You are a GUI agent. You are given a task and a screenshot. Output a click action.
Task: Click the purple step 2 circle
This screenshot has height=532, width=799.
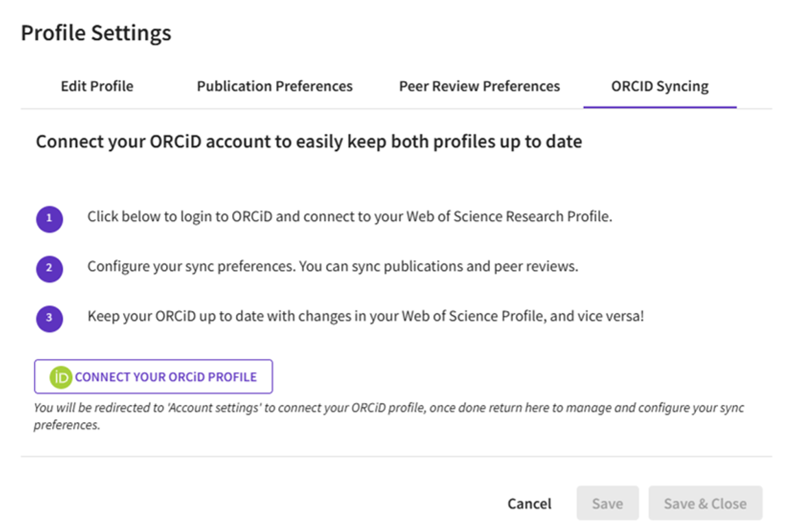pos(49,268)
